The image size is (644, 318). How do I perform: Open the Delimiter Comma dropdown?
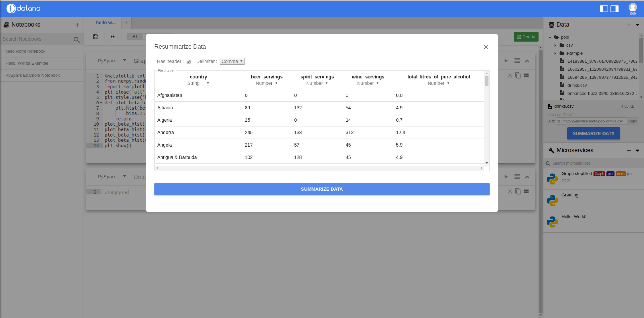pyautogui.click(x=232, y=61)
